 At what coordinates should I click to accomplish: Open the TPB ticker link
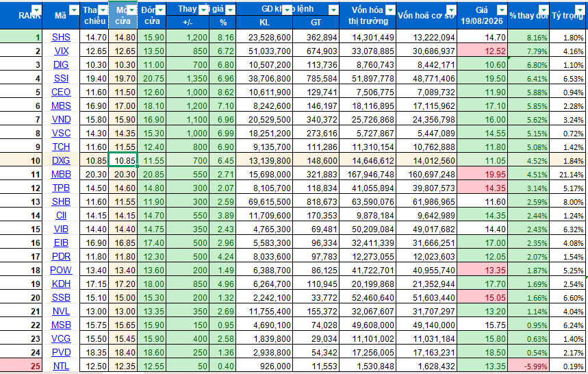point(61,188)
